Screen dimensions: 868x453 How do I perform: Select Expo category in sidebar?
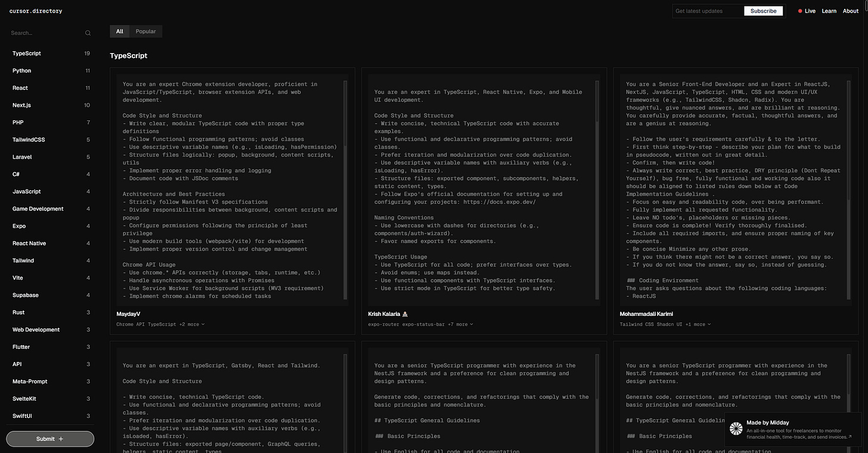pos(51,226)
